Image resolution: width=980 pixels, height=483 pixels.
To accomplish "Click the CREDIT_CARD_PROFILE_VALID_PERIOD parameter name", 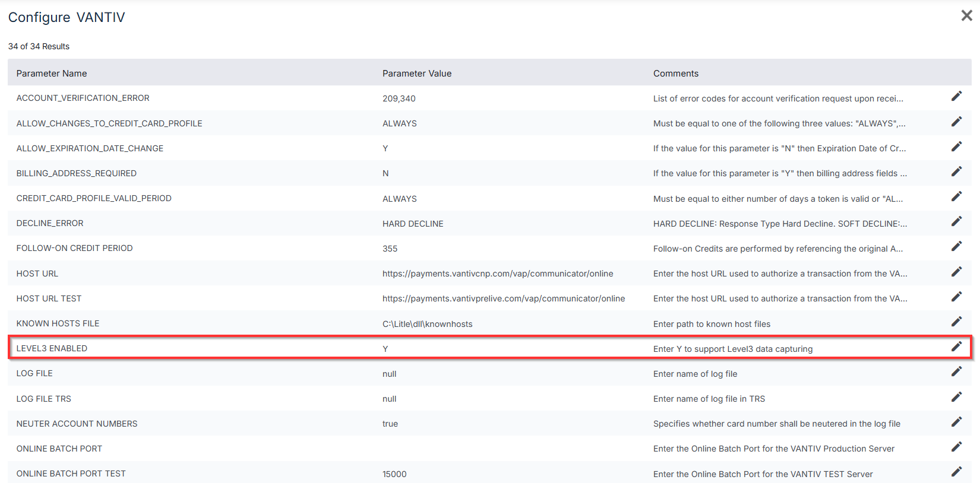I will [94, 198].
